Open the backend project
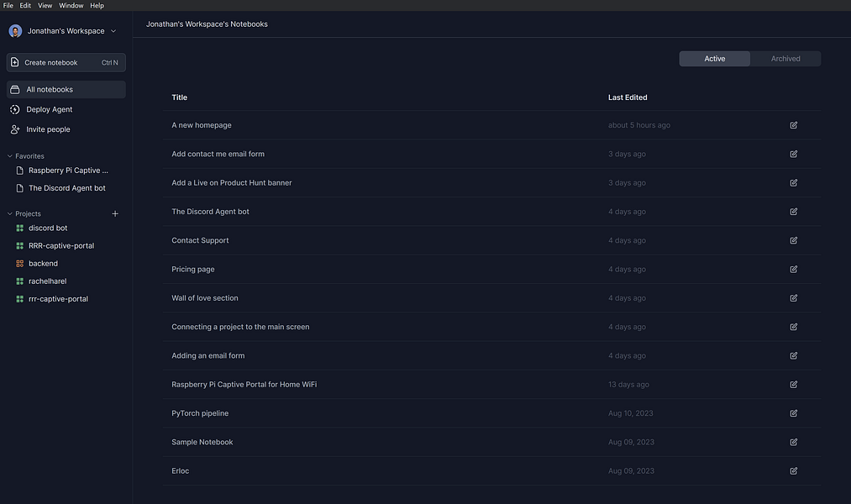 pos(43,264)
